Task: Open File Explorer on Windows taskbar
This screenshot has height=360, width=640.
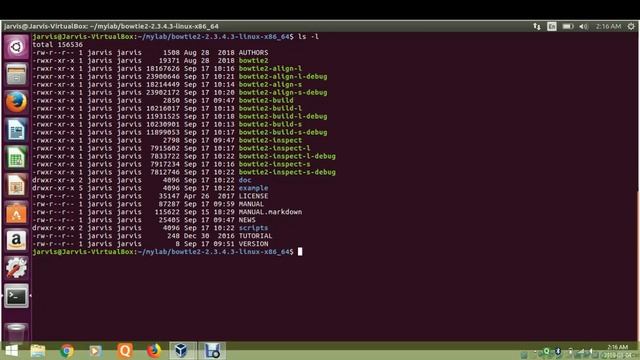Action: tap(38, 351)
